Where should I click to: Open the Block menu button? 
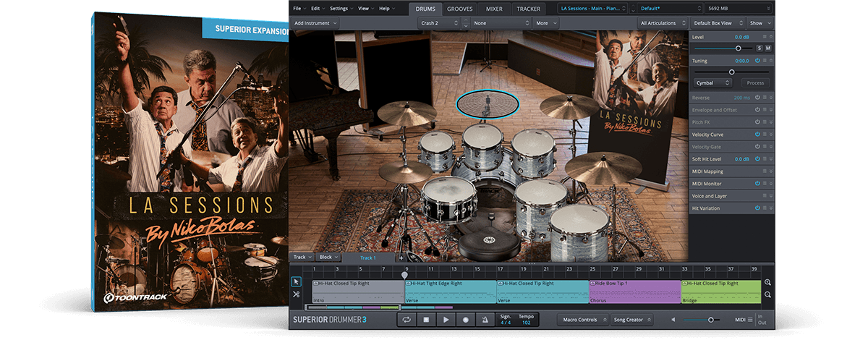329,258
